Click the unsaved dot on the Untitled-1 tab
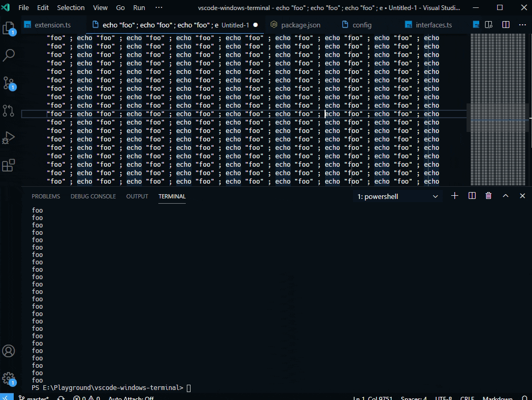Image resolution: width=532 pixels, height=400 pixels. point(255,25)
